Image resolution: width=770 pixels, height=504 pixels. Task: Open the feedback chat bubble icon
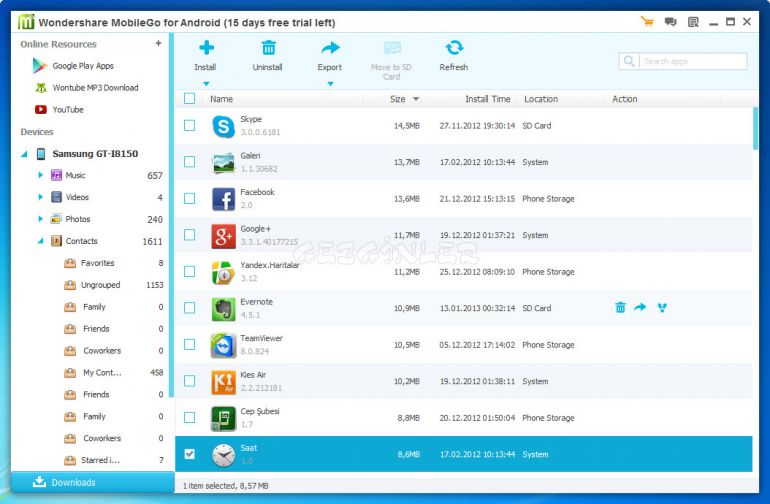coord(670,22)
